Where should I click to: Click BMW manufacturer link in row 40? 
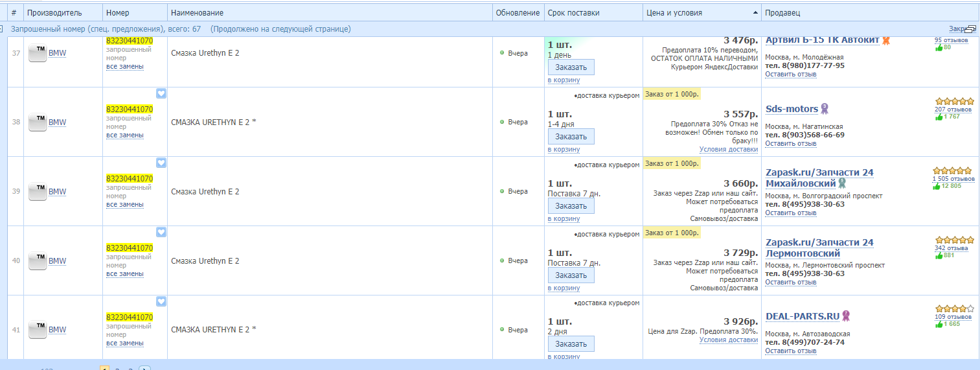(58, 261)
